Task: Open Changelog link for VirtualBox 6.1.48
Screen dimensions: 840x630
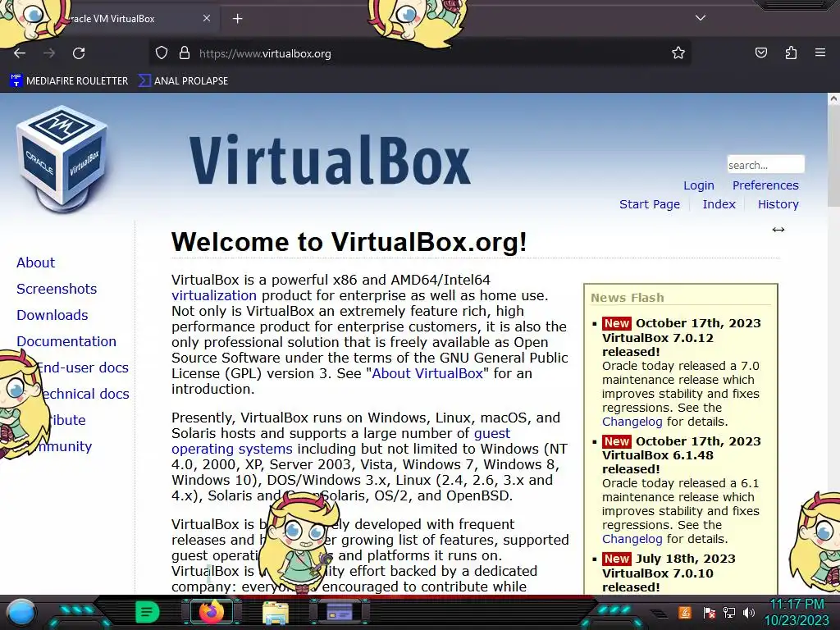Action: 632,539
